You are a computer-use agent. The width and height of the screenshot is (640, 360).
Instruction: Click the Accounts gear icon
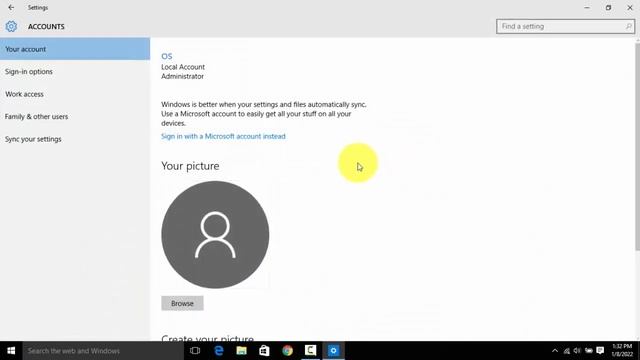tap(11, 27)
